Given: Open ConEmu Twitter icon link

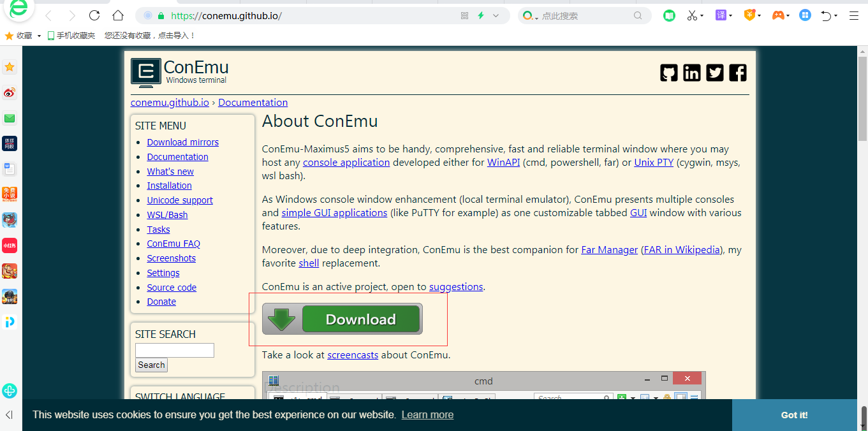Looking at the screenshot, I should coord(715,73).
